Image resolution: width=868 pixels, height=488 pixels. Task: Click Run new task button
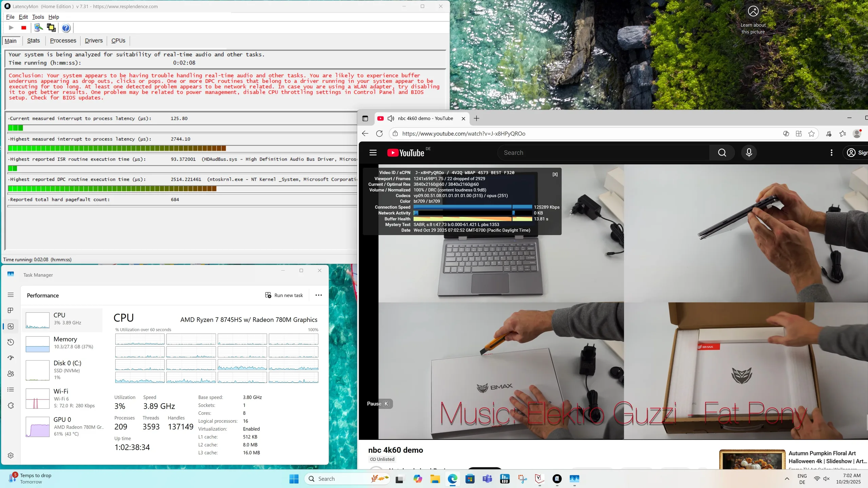(284, 295)
